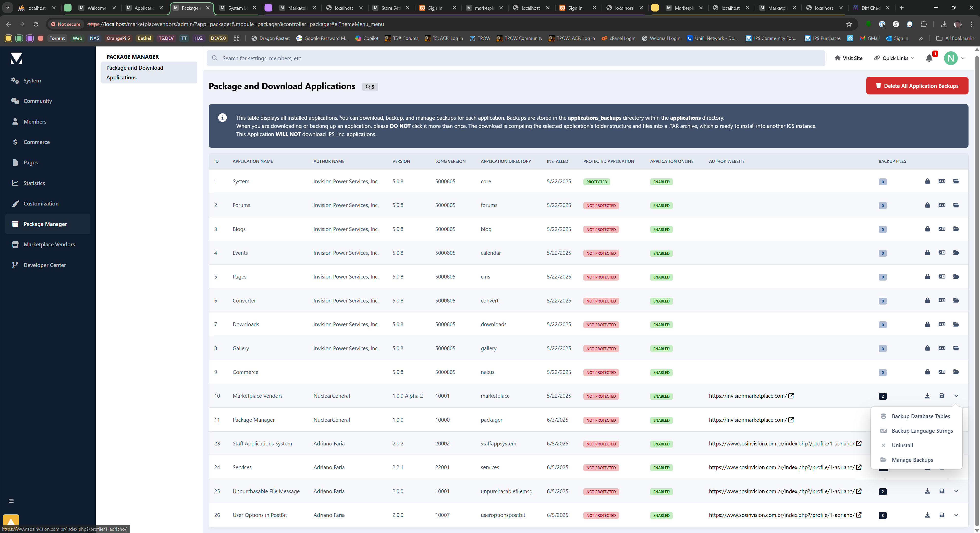Click the collapse sidebar hamburger icon

coord(11,501)
